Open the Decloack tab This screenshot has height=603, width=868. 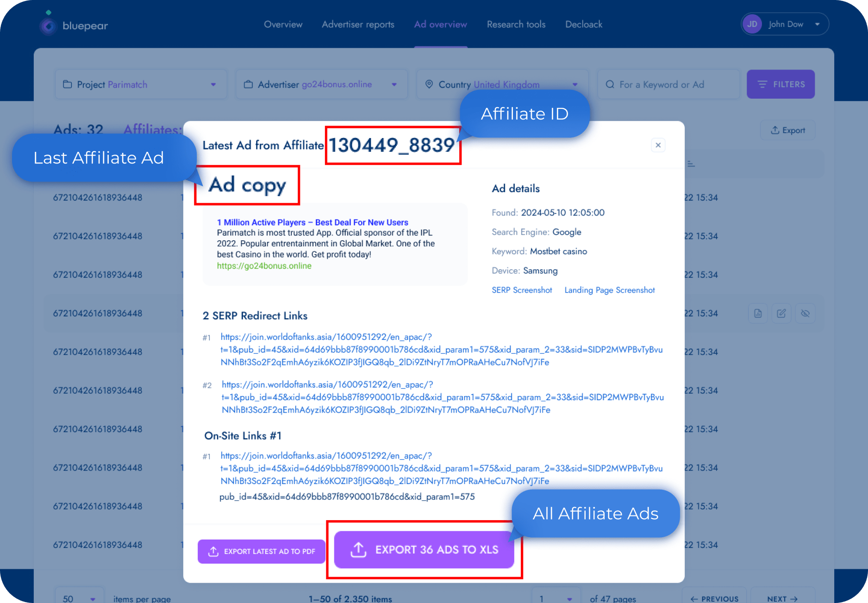(x=583, y=24)
